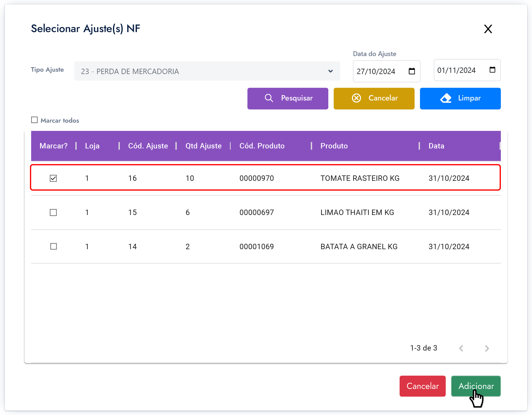Sort by the Data column header

pos(436,146)
